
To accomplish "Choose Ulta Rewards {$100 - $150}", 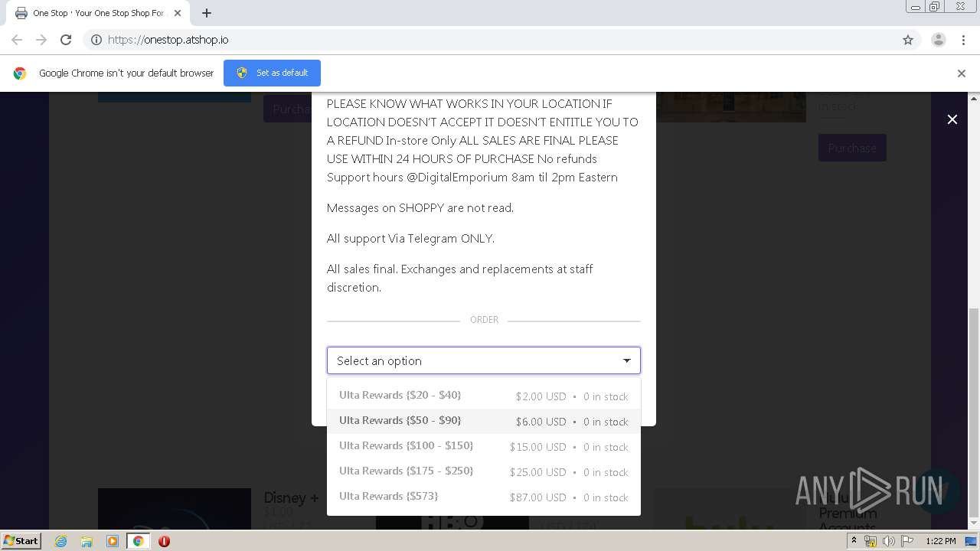I will pyautogui.click(x=484, y=446).
